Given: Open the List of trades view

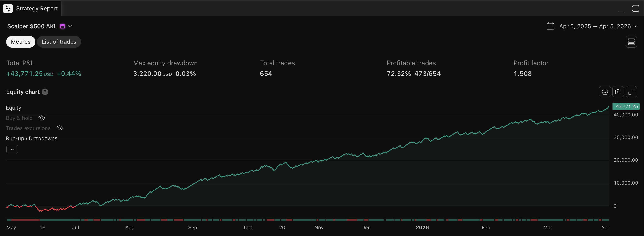Looking at the screenshot, I should click(x=59, y=42).
